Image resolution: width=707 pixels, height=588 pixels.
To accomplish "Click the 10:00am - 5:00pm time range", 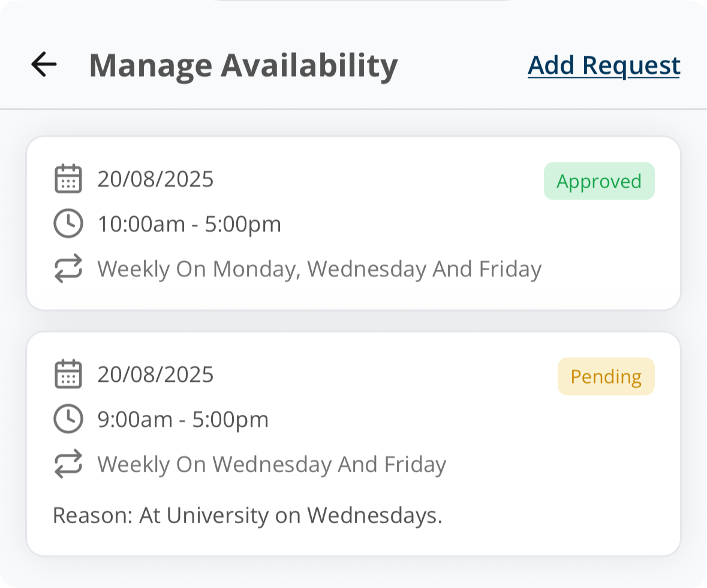I will point(189,224).
